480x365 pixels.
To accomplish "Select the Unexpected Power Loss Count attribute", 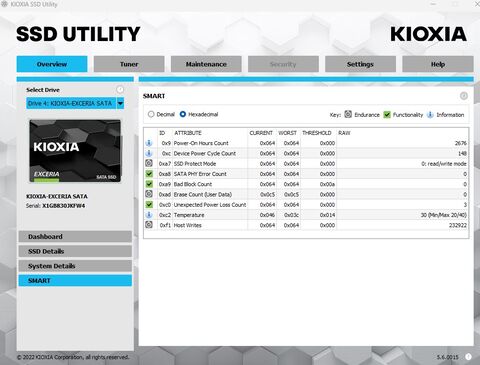I will click(210, 205).
